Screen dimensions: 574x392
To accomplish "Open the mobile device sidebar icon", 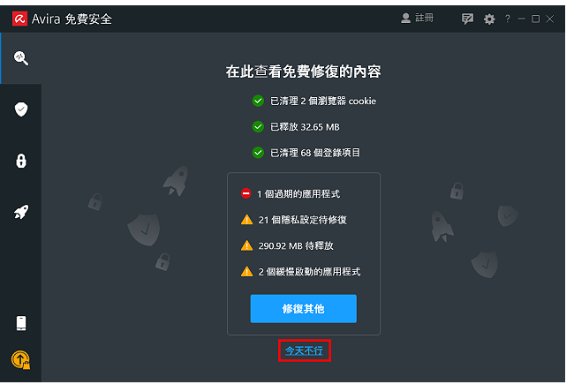I will [x=21, y=323].
